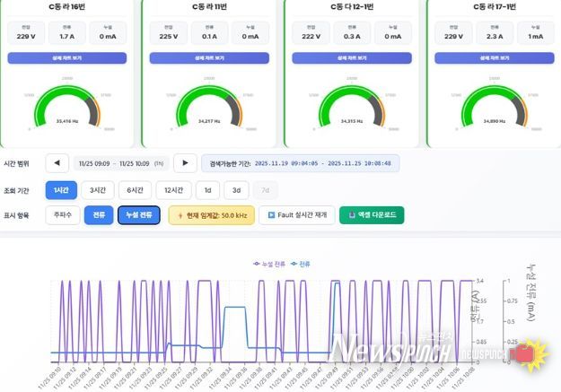Screen dimensions: 561x392
Task: Switch to the 12시간 period
Action: click(x=173, y=190)
